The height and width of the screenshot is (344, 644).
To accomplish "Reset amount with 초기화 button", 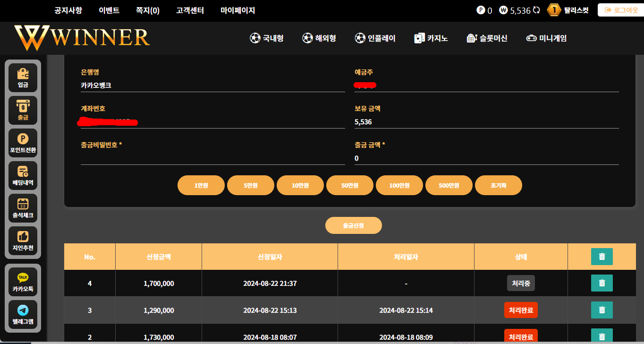I will click(499, 185).
